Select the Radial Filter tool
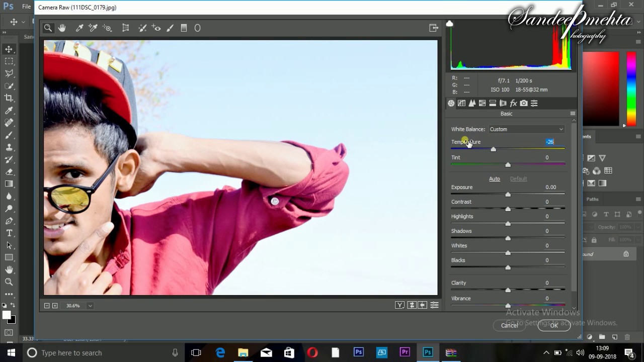This screenshot has width=644, height=362. coord(197,28)
